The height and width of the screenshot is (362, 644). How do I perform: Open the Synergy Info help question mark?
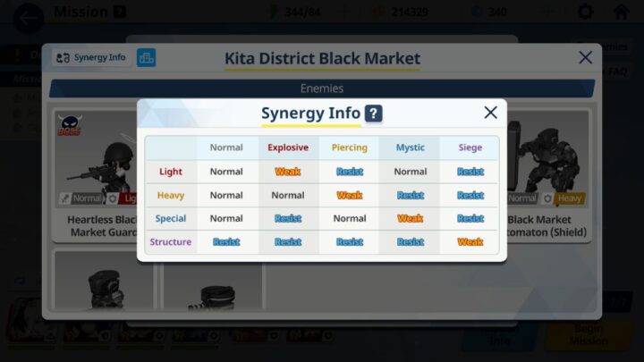point(374,114)
